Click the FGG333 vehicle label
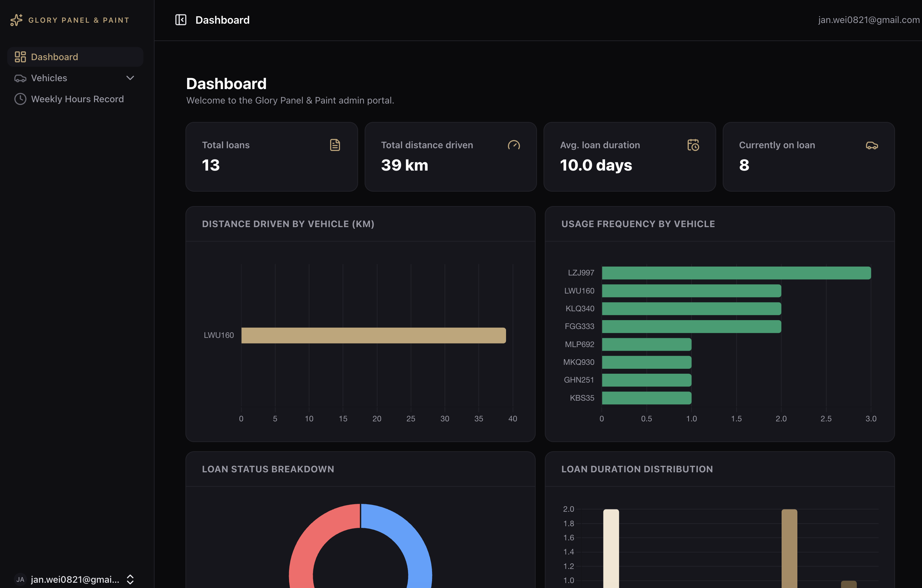922x588 pixels. (580, 327)
